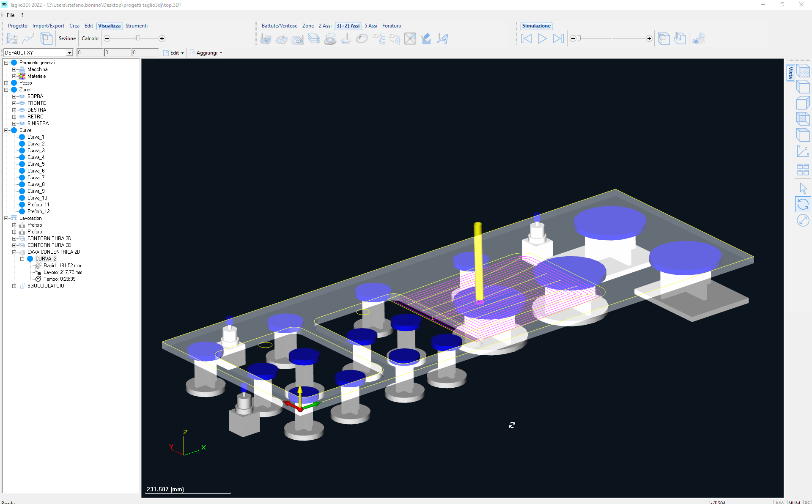This screenshot has width=812, height=504.
Task: Choose the arrow selection pointer tool
Action: 802,188
